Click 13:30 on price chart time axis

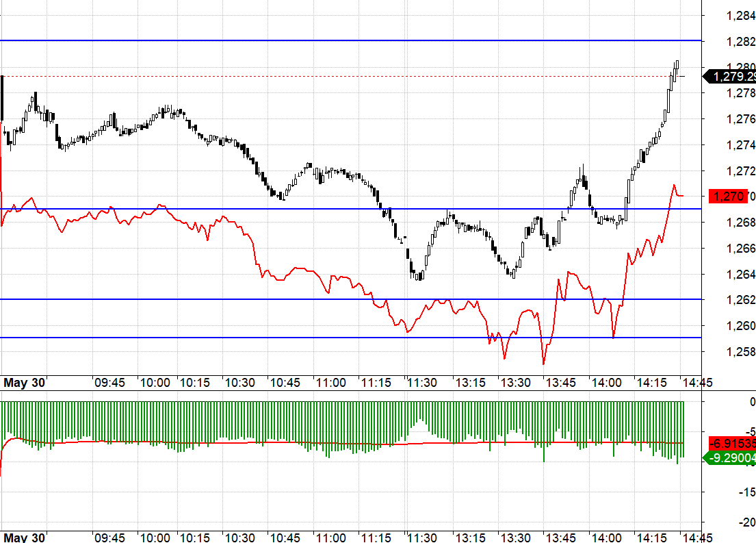click(515, 383)
